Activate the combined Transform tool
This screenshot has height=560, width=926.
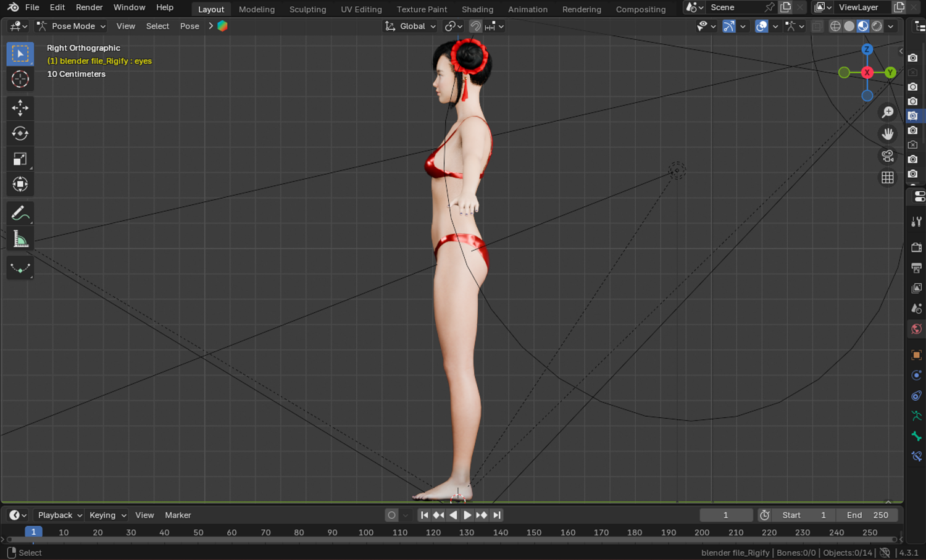coord(20,184)
